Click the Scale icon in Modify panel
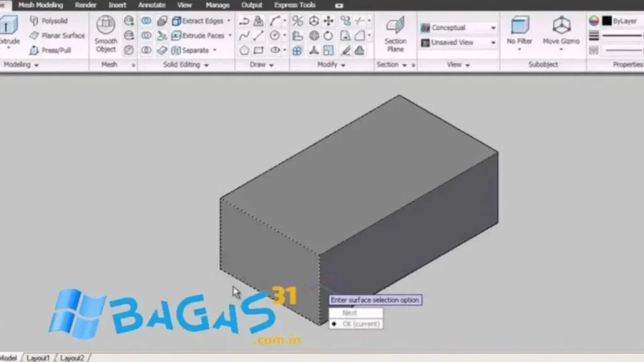The width and height of the screenshot is (644, 362). (x=328, y=50)
